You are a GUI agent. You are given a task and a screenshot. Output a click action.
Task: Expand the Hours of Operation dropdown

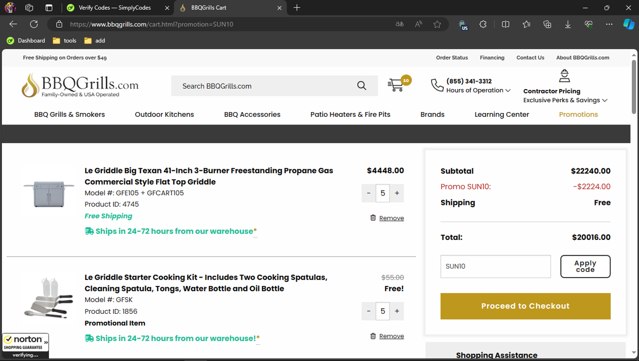coord(478,90)
